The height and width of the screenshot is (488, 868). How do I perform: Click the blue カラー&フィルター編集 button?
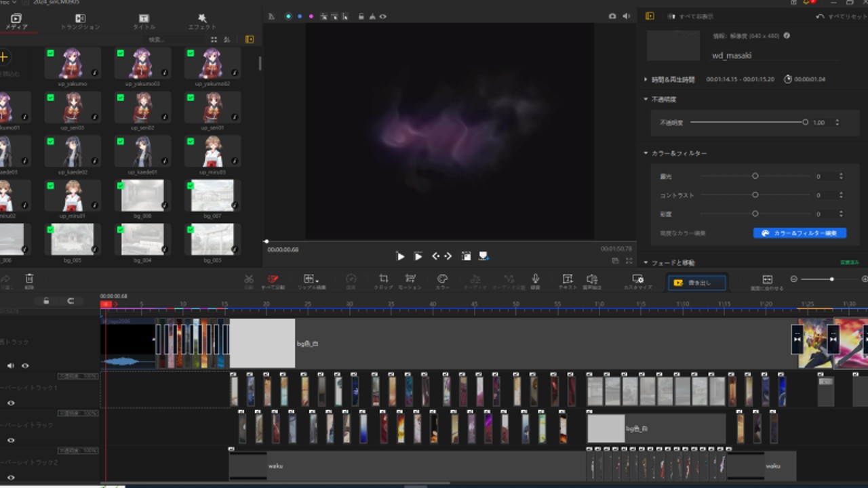pyautogui.click(x=800, y=232)
